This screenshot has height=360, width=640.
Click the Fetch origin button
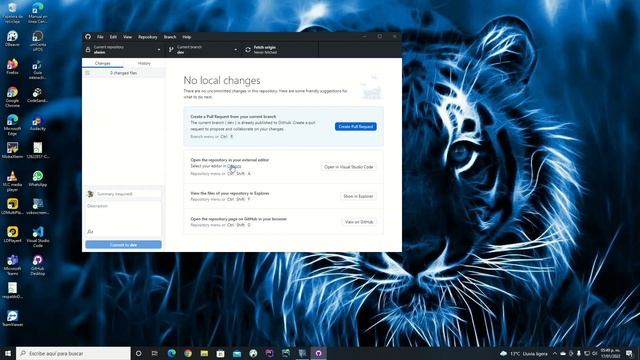(280, 50)
